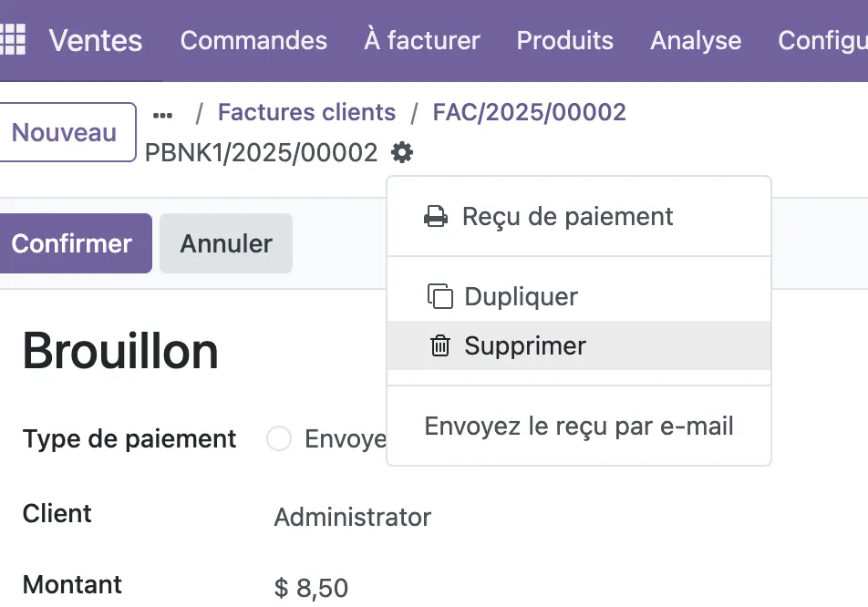
Task: Choose Envoyez le reçu par e-mail
Action: tap(579, 426)
